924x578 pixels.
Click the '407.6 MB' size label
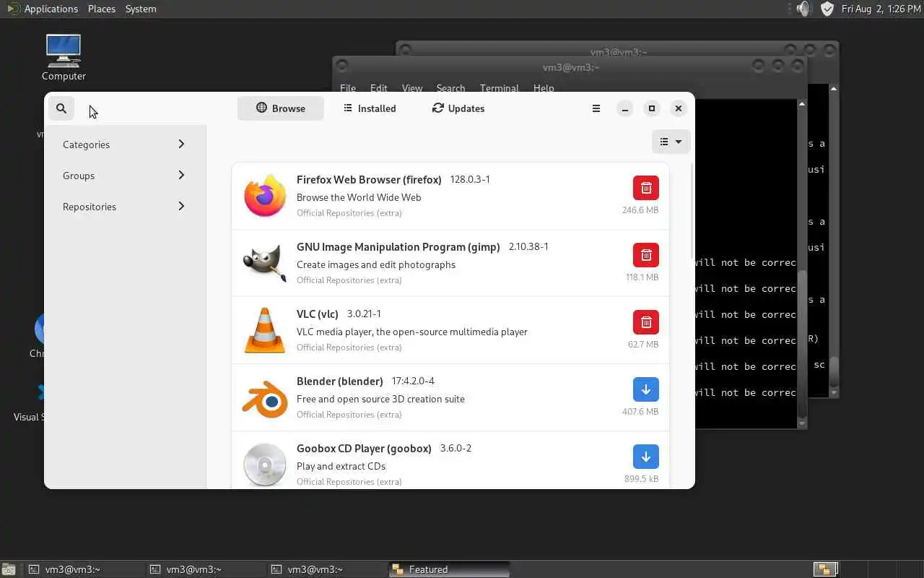click(640, 412)
